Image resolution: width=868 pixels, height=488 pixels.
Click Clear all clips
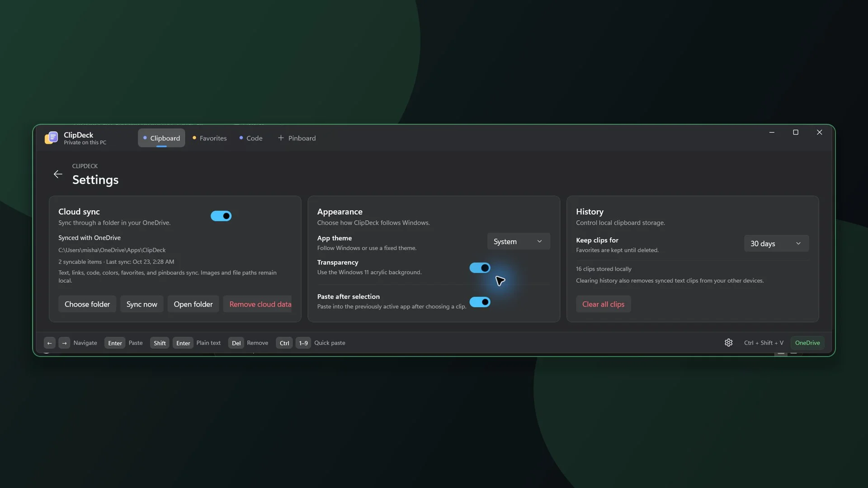603,304
